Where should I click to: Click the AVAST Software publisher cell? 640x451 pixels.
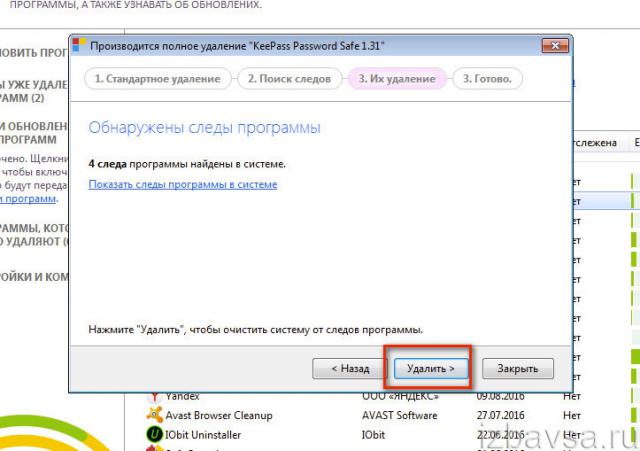400,415
